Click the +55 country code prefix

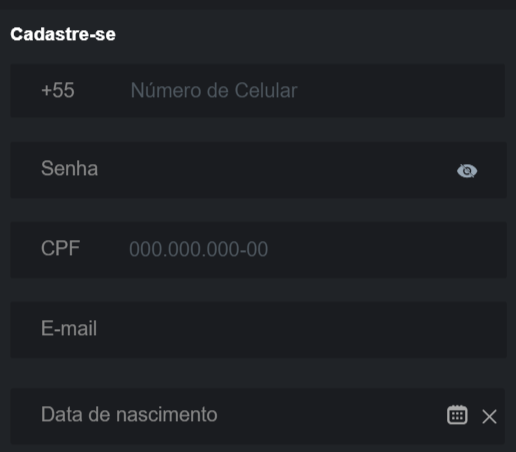point(58,90)
